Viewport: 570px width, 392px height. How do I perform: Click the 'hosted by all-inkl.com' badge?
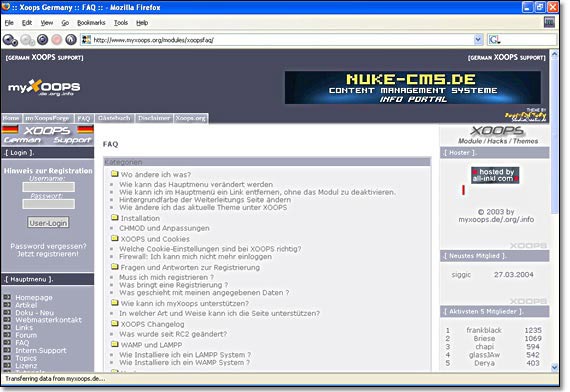(495, 175)
